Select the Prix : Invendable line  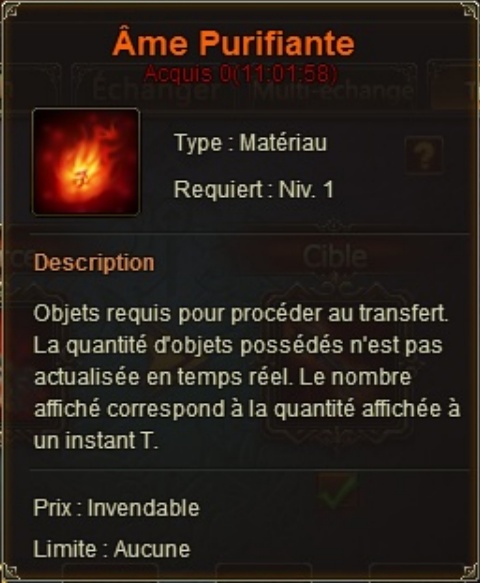point(116,508)
